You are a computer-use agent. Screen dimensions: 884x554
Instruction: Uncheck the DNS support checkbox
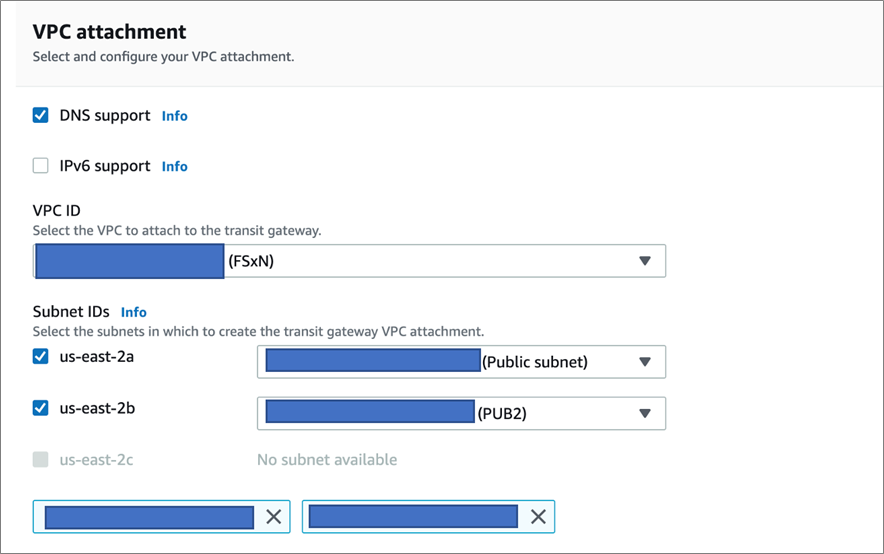pos(41,115)
